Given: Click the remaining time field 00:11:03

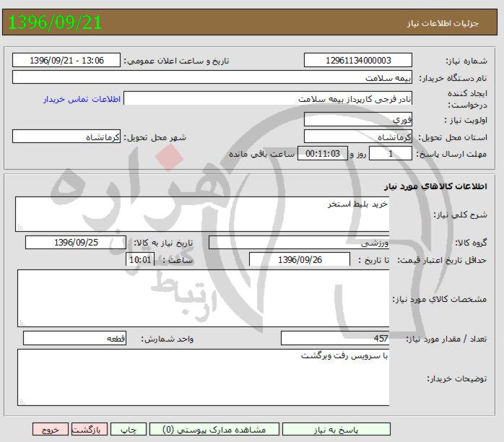Looking at the screenshot, I should pyautogui.click(x=323, y=153).
